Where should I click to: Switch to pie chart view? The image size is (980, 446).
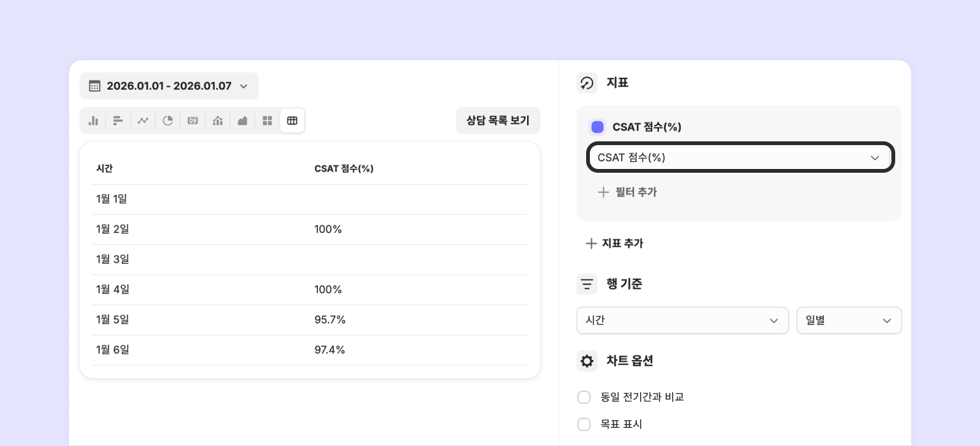(x=168, y=121)
